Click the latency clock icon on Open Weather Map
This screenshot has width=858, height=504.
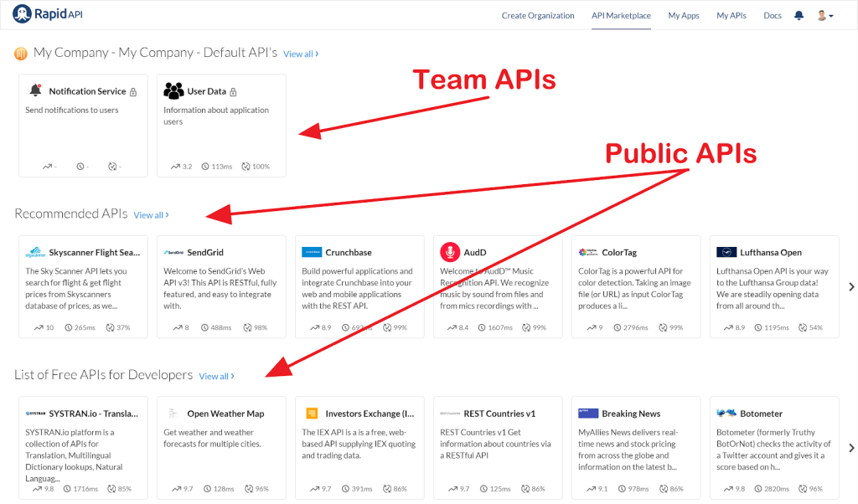[x=208, y=489]
